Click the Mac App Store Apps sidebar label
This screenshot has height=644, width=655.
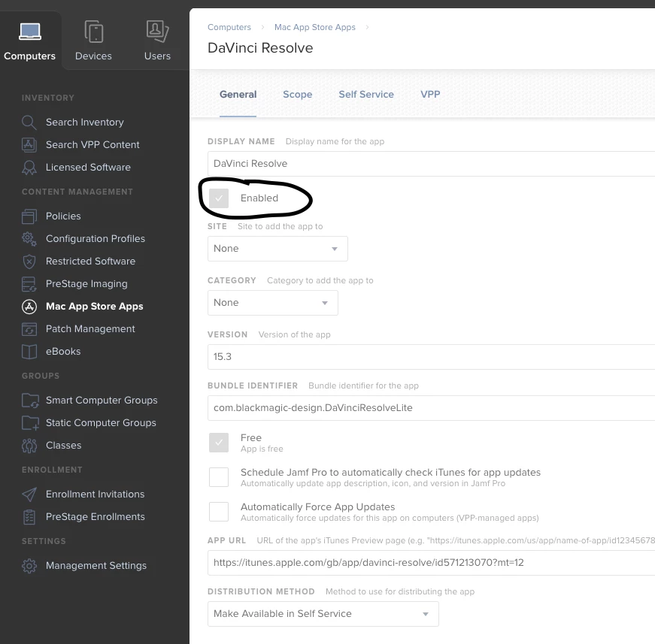[x=95, y=307]
